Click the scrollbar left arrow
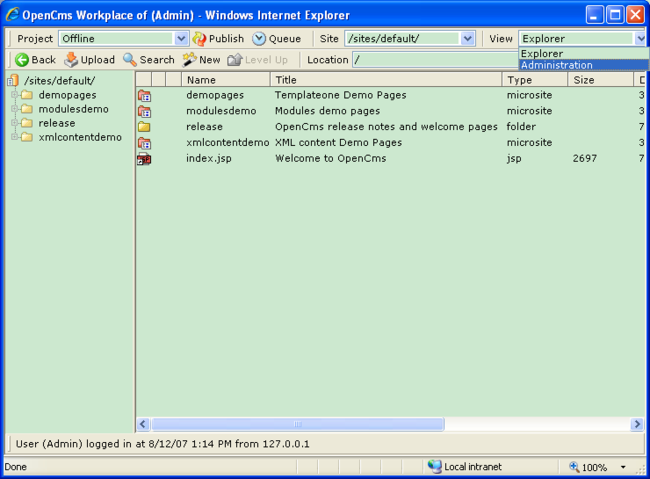 click(x=143, y=424)
